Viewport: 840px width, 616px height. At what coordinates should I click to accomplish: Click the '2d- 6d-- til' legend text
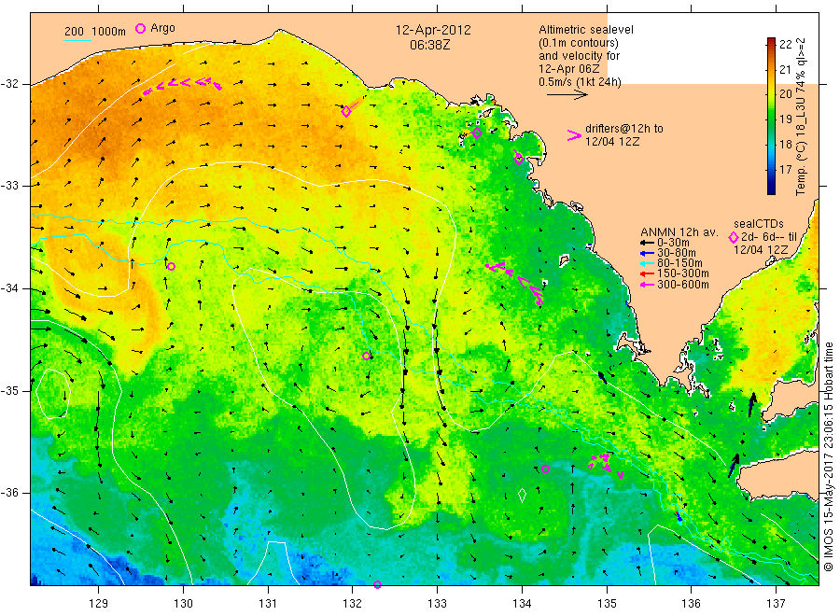pos(769,237)
